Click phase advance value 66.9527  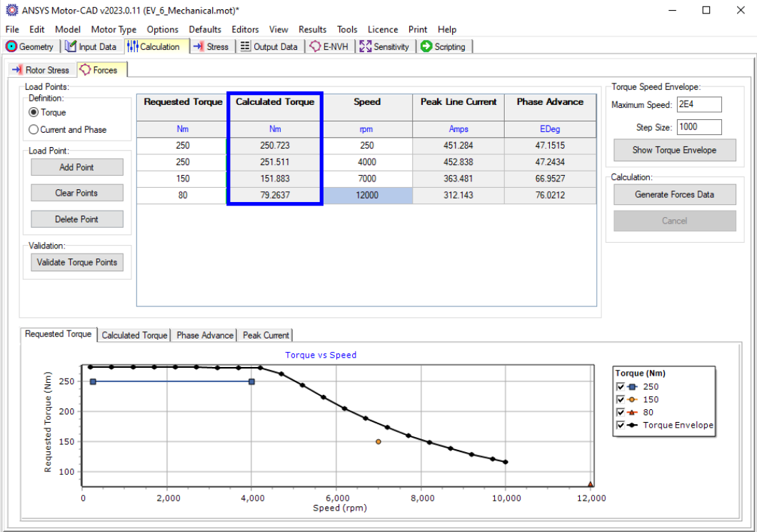[x=550, y=179]
